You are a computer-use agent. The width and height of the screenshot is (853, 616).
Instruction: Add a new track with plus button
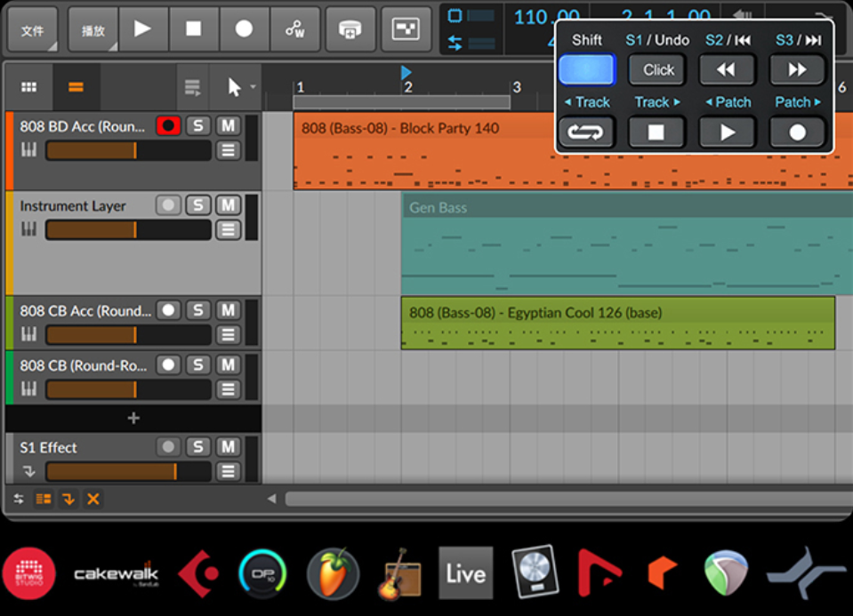tap(133, 418)
